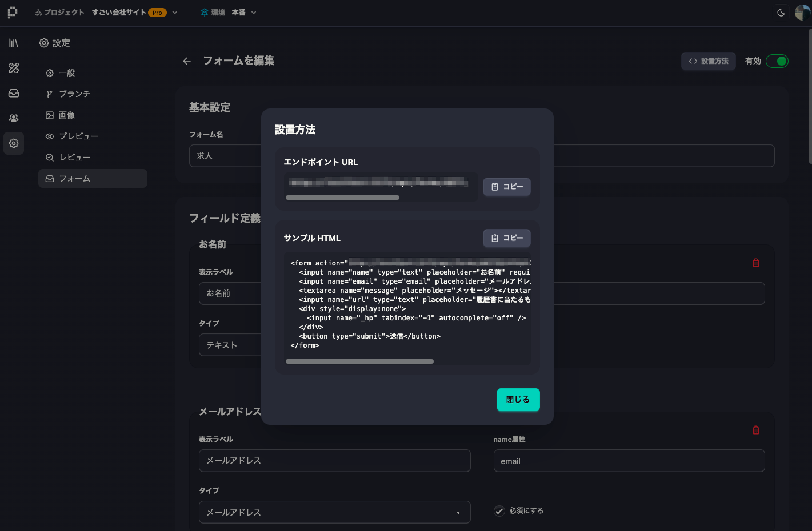Open the inbox icon in left rail
Viewport: 812px width, 531px height.
tap(14, 93)
